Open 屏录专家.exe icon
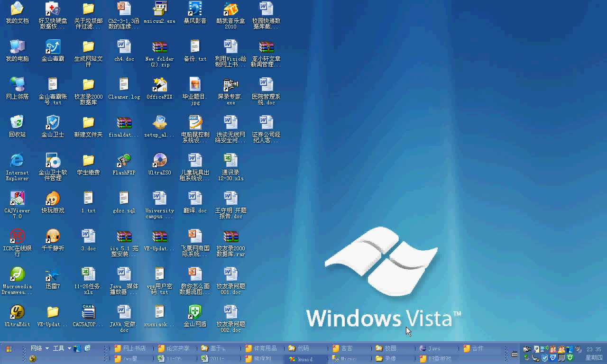 [x=230, y=91]
